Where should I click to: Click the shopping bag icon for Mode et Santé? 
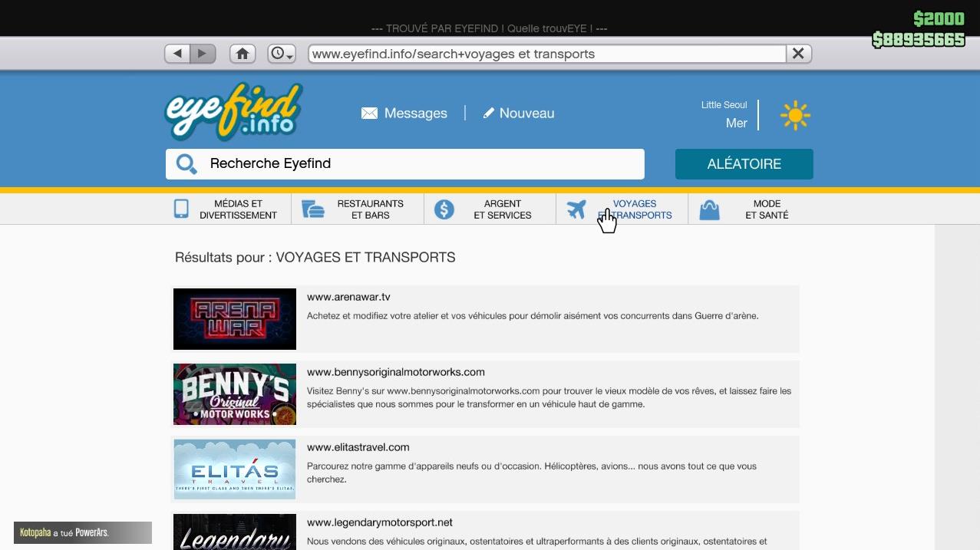coord(709,208)
